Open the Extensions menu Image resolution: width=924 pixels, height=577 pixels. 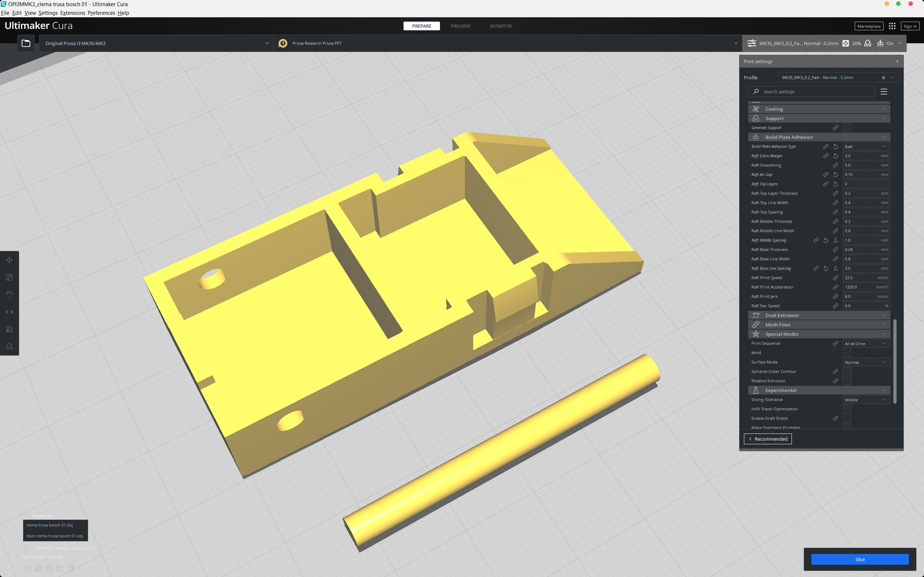click(x=72, y=13)
